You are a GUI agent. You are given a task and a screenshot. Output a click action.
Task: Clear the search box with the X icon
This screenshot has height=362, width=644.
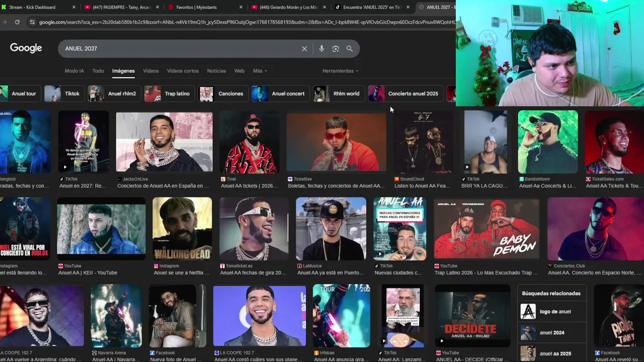(x=304, y=49)
